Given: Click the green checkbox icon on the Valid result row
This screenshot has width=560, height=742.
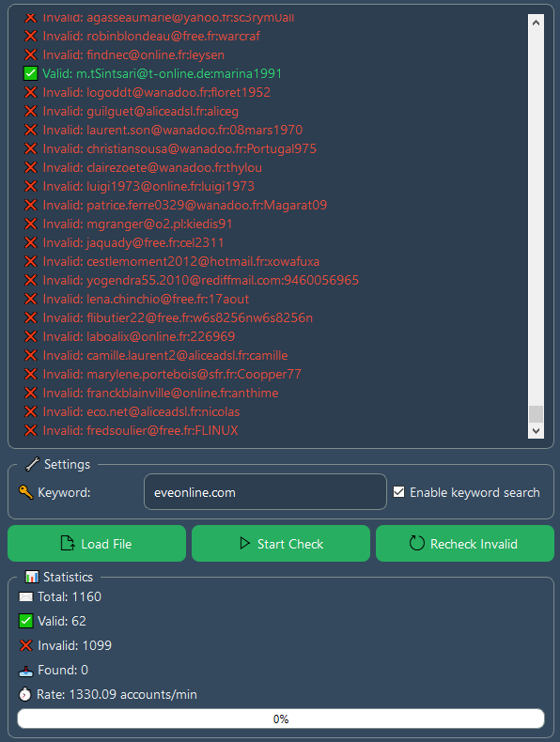Looking at the screenshot, I should (x=30, y=73).
